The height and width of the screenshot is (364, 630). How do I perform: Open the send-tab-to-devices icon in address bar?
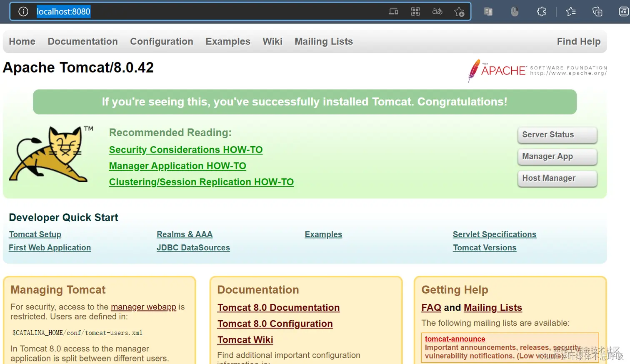point(393,12)
